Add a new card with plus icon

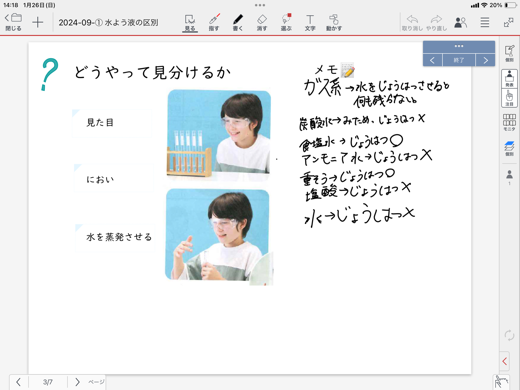[38, 22]
